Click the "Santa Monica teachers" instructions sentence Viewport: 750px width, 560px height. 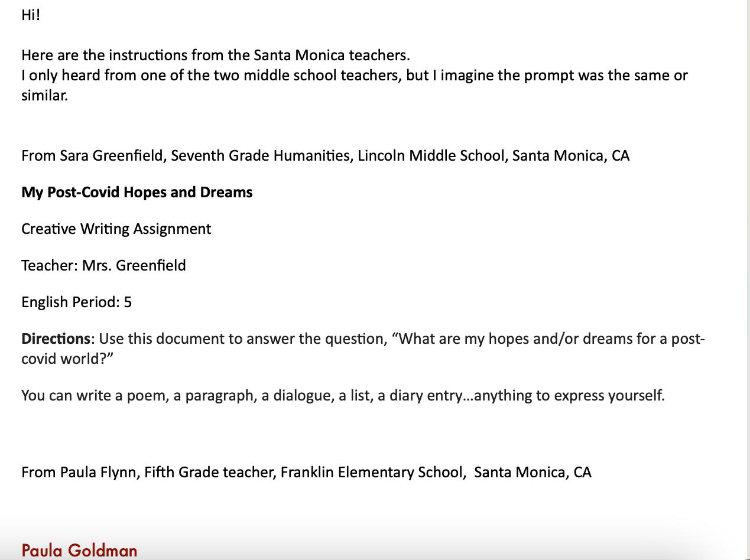pyautogui.click(x=215, y=56)
